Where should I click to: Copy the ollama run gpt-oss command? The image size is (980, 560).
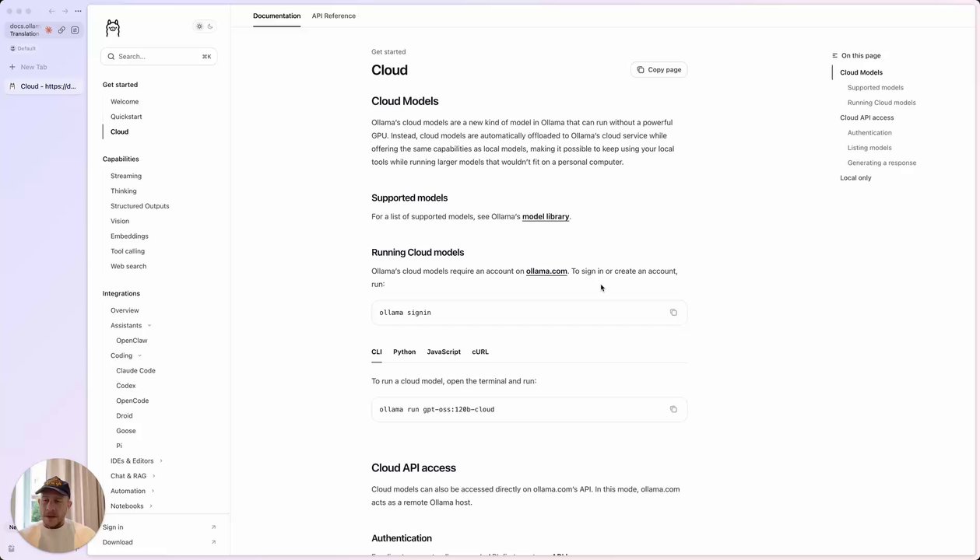pyautogui.click(x=673, y=409)
